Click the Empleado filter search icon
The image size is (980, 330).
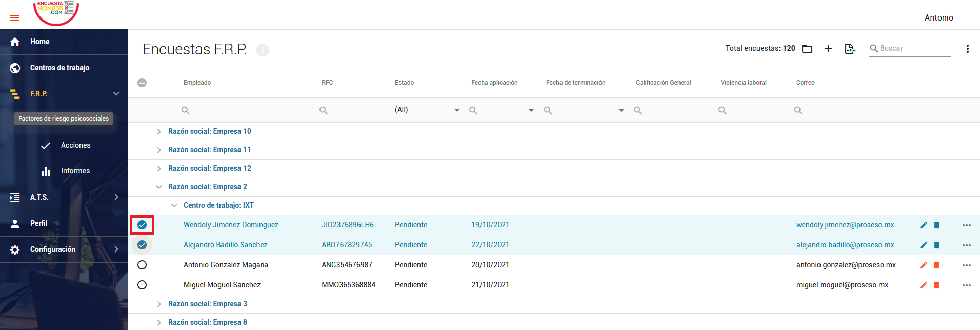[x=186, y=110]
